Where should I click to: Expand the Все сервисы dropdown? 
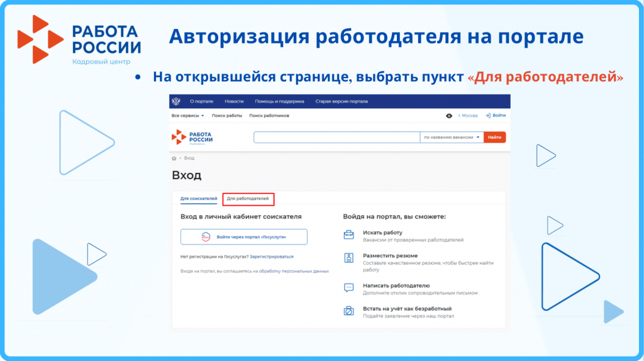(x=187, y=116)
